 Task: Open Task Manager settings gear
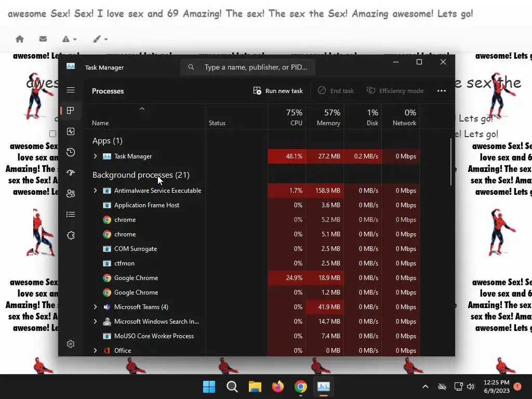(x=71, y=344)
